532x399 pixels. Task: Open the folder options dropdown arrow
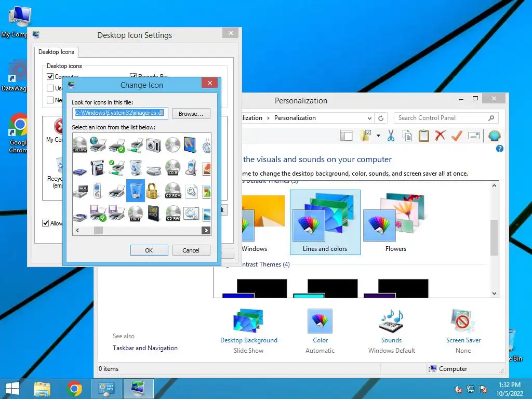pos(378,136)
